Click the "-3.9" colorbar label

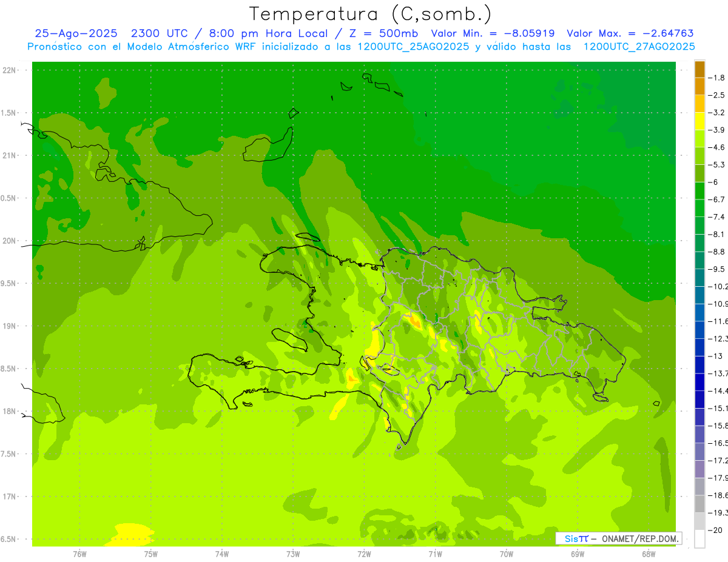718,130
